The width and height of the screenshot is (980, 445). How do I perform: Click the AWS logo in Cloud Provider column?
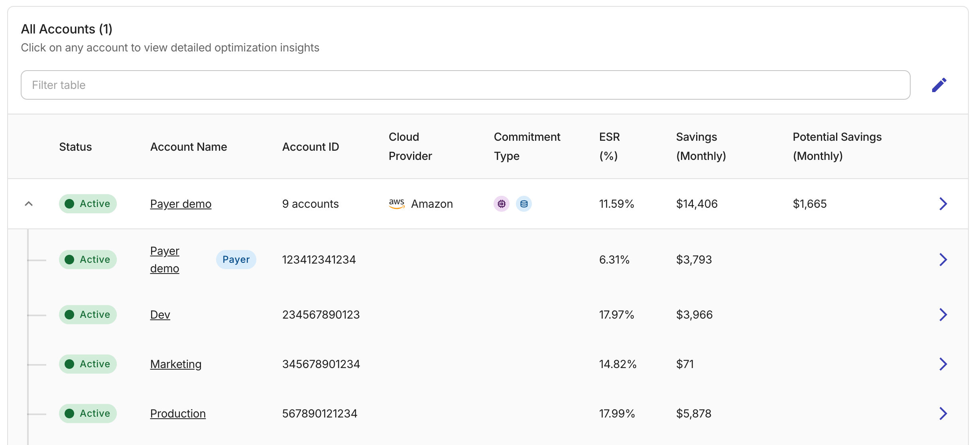coord(397,204)
